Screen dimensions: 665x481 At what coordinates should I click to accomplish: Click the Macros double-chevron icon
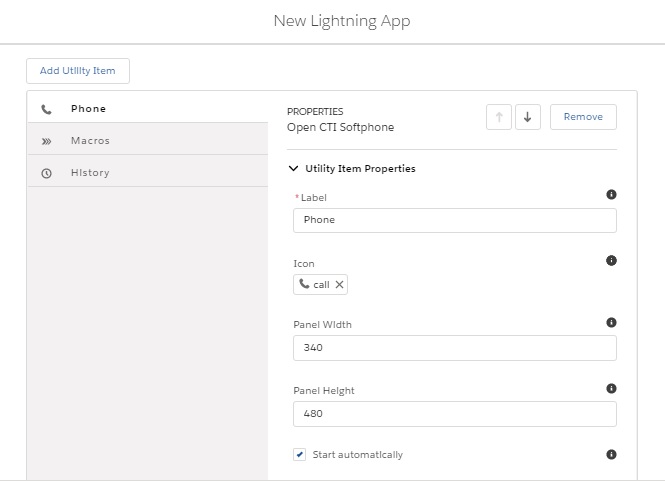[46, 141]
